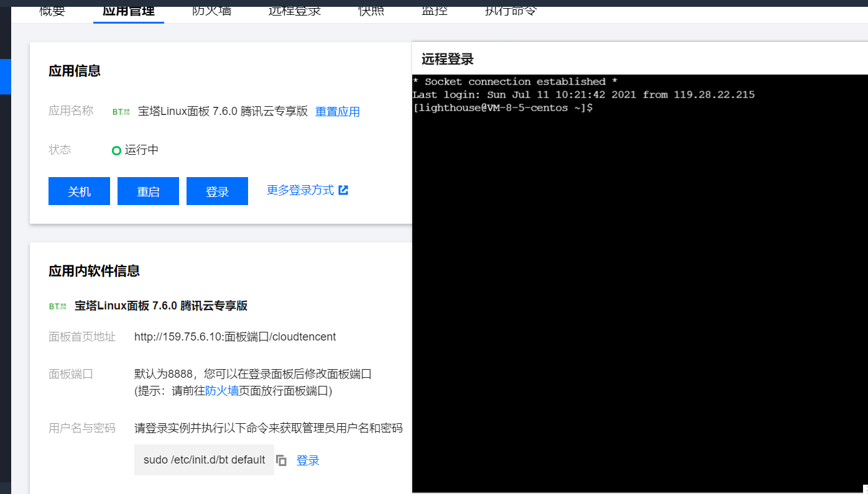Click the app name text next to 重置应用
Viewport: 868px width, 494px height.
pos(223,112)
